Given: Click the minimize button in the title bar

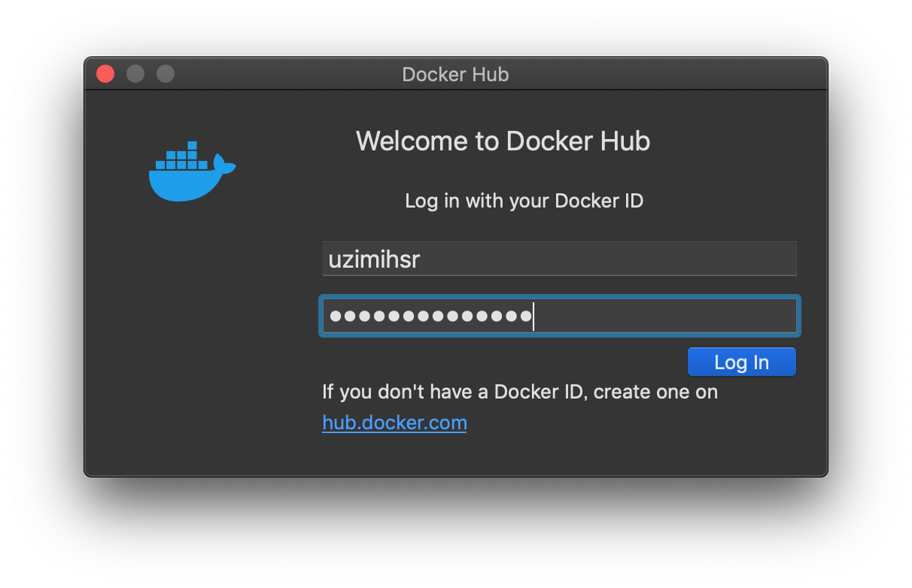Looking at the screenshot, I should [x=135, y=74].
